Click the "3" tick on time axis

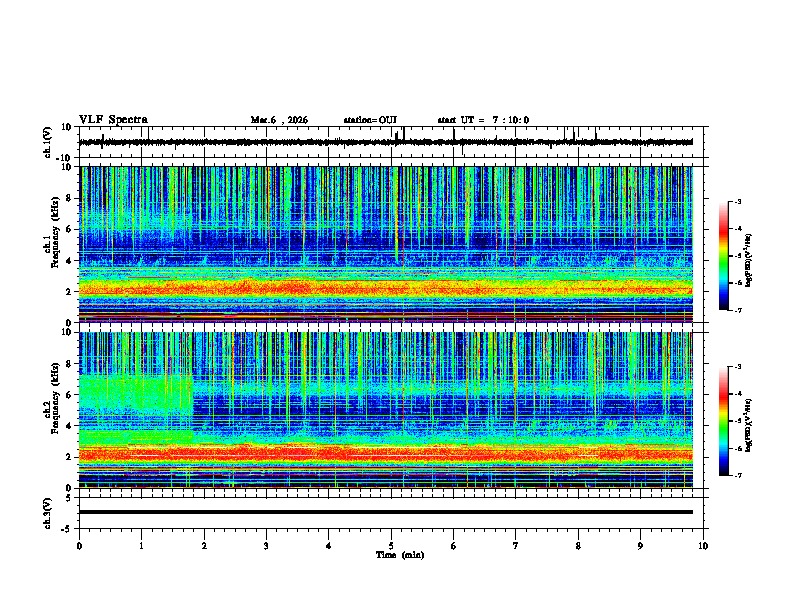(x=266, y=546)
